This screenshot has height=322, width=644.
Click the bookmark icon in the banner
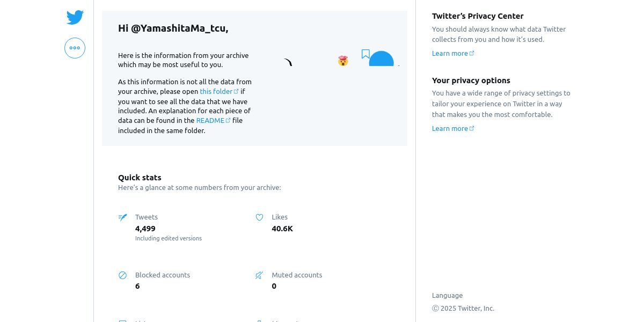coord(365,54)
